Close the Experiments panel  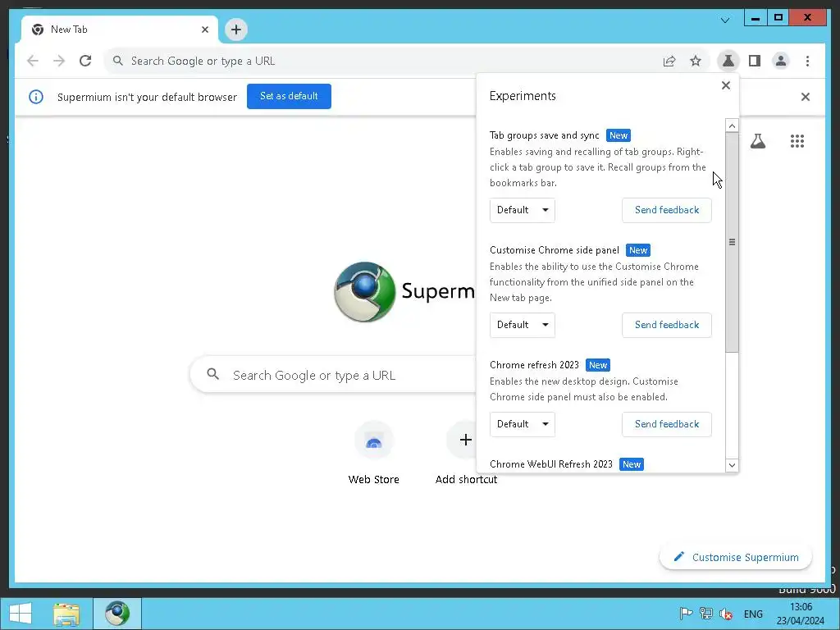[726, 85]
